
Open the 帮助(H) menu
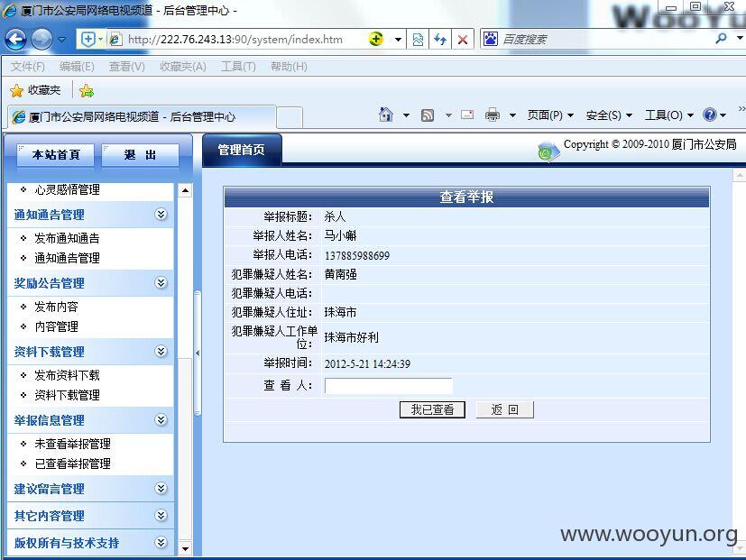pos(289,67)
